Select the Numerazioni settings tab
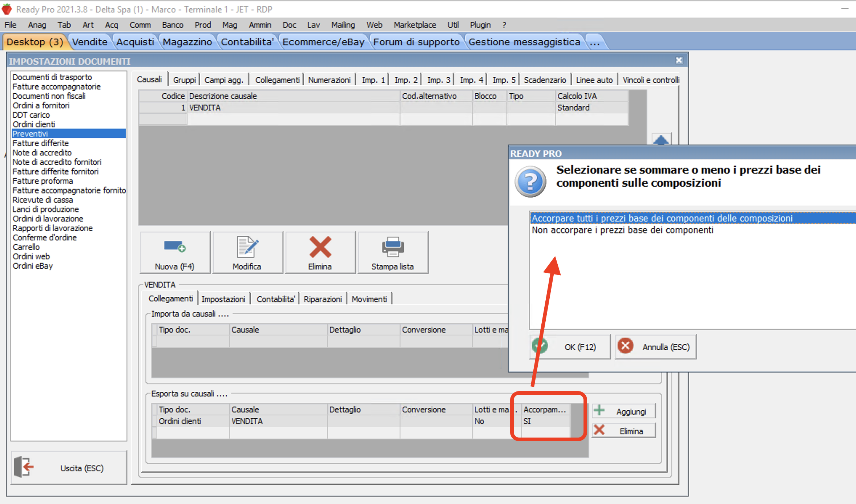Screen dimensions: 856x504 330,80
